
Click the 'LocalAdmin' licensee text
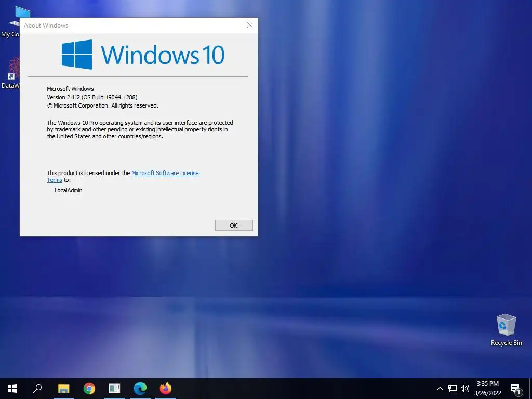click(68, 190)
